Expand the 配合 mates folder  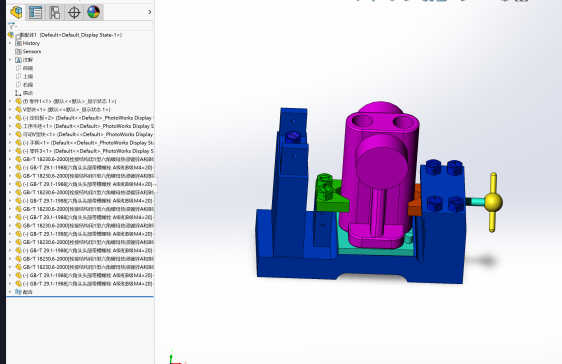10,292
